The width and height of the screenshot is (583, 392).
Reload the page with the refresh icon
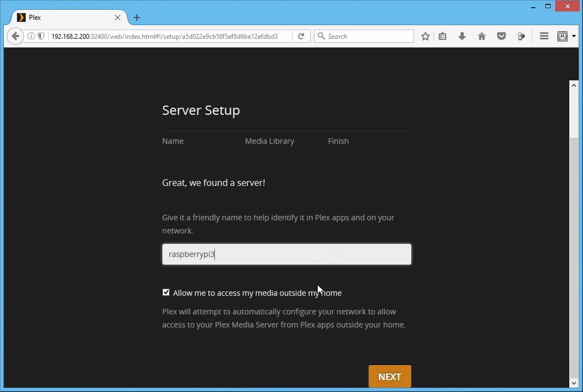tap(301, 36)
